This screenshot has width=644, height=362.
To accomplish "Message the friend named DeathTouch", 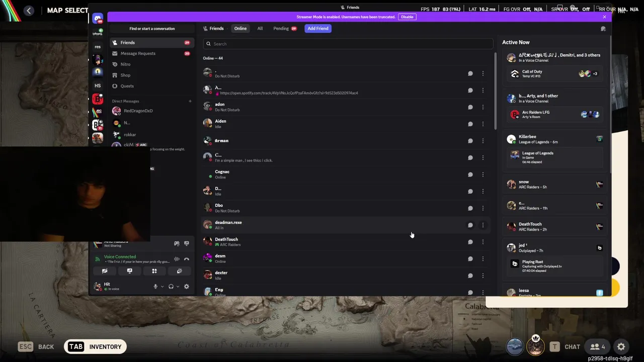I will tap(470, 242).
